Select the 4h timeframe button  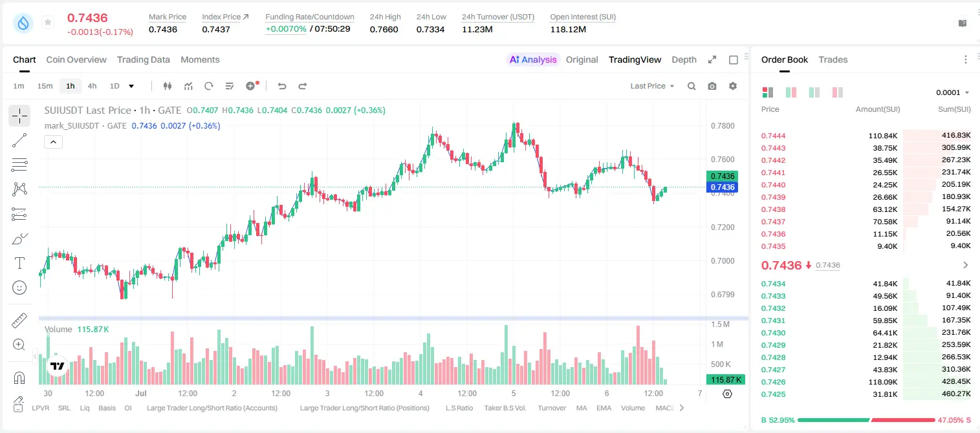(93, 86)
